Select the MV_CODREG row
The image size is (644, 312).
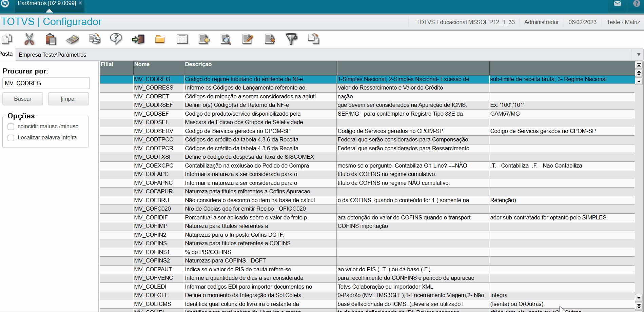point(367,79)
